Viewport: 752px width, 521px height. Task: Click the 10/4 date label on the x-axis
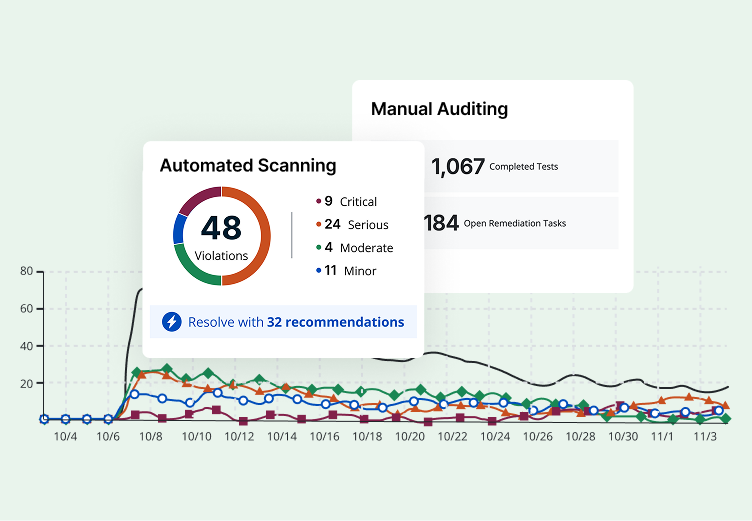[67, 437]
